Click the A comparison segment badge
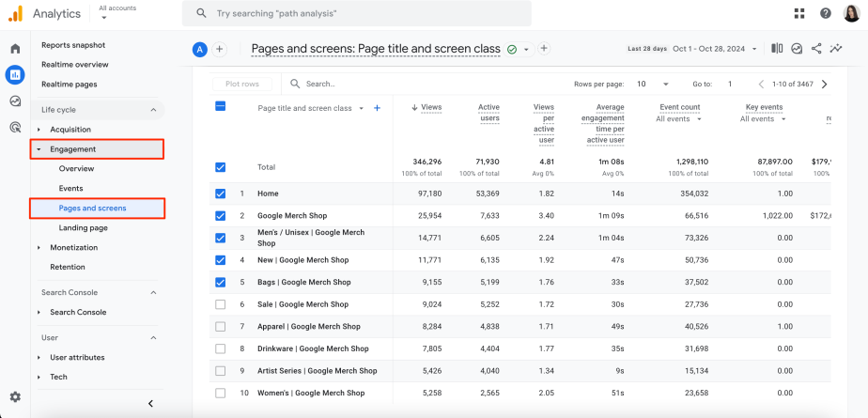The width and height of the screenshot is (868, 418). pos(199,49)
